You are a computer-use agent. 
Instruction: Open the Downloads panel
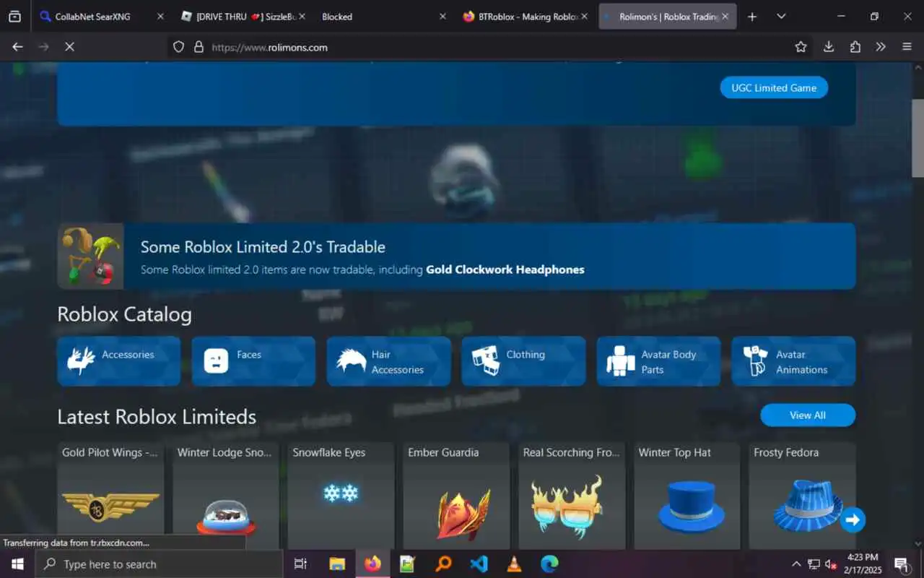(829, 47)
